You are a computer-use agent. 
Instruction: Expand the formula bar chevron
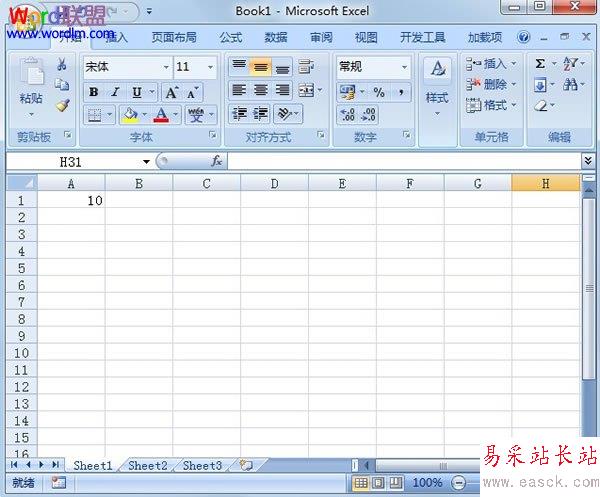tap(588, 161)
